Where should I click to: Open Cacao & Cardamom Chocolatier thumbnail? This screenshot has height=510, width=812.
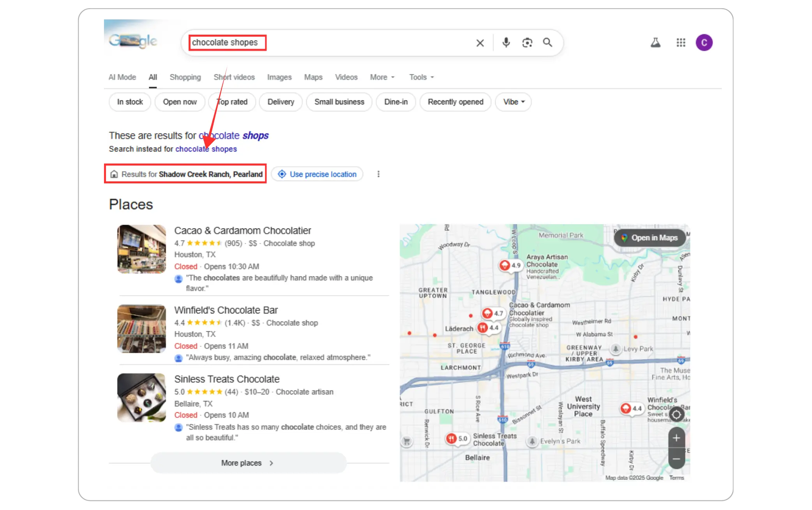[x=141, y=249]
